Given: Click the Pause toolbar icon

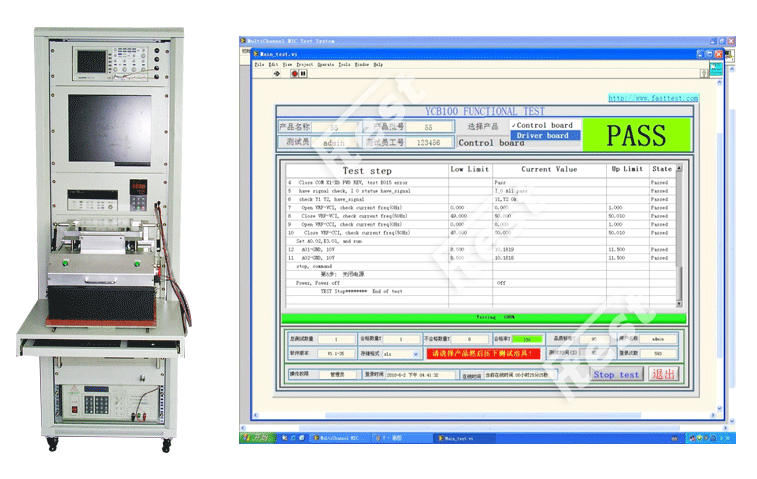Looking at the screenshot, I should [x=303, y=73].
